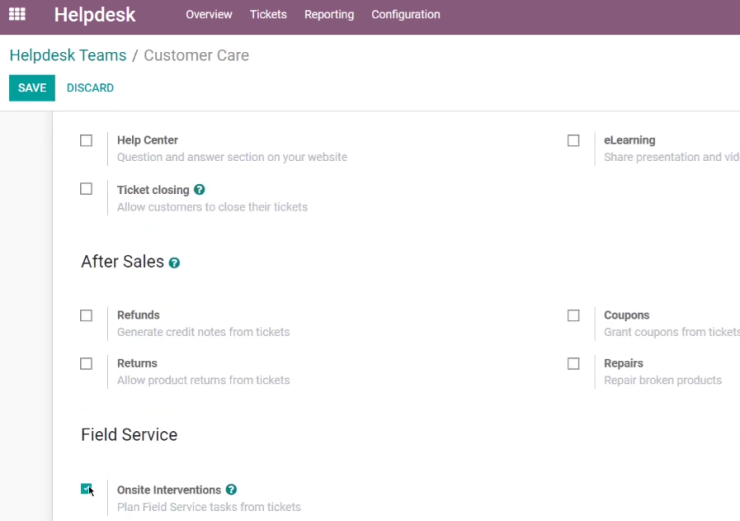Open the Tickets menu
Image resolution: width=740 pixels, height=521 pixels.
click(268, 15)
